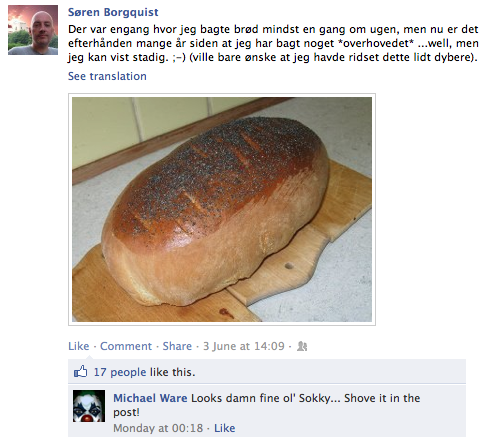The image size is (488, 437).
Task: Open the post permalink dated 3 June at 14:09
Action: [244, 346]
